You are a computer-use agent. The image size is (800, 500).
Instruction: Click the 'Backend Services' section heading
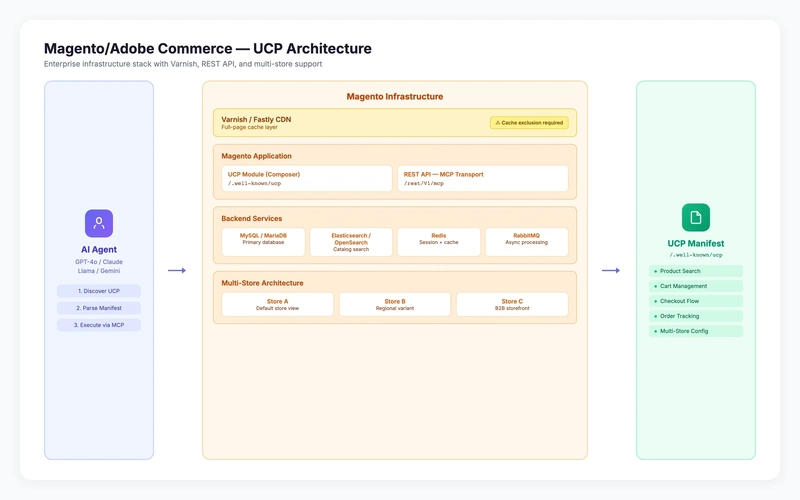click(x=252, y=218)
